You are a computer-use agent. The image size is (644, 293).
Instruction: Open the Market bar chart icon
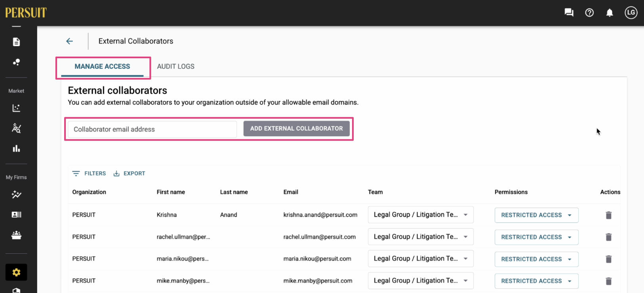[x=16, y=148]
